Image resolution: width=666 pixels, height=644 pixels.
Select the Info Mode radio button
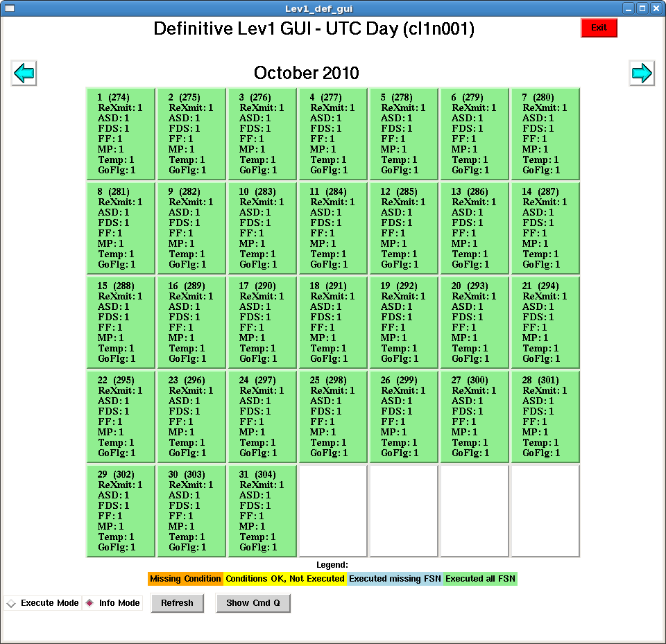pos(89,603)
